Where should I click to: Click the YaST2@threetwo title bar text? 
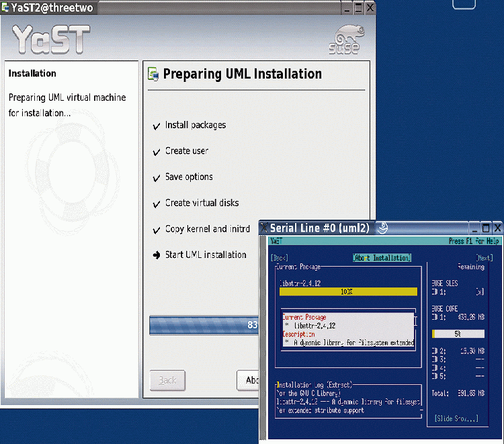point(52,7)
